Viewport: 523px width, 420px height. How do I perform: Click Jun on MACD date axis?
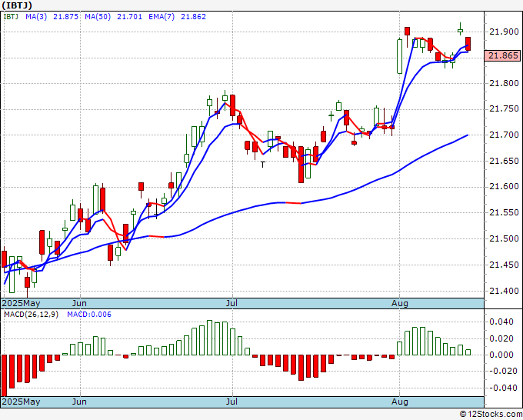[79, 402]
